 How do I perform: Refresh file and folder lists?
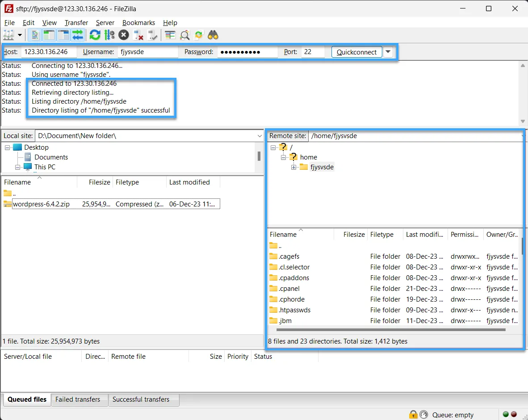95,35
